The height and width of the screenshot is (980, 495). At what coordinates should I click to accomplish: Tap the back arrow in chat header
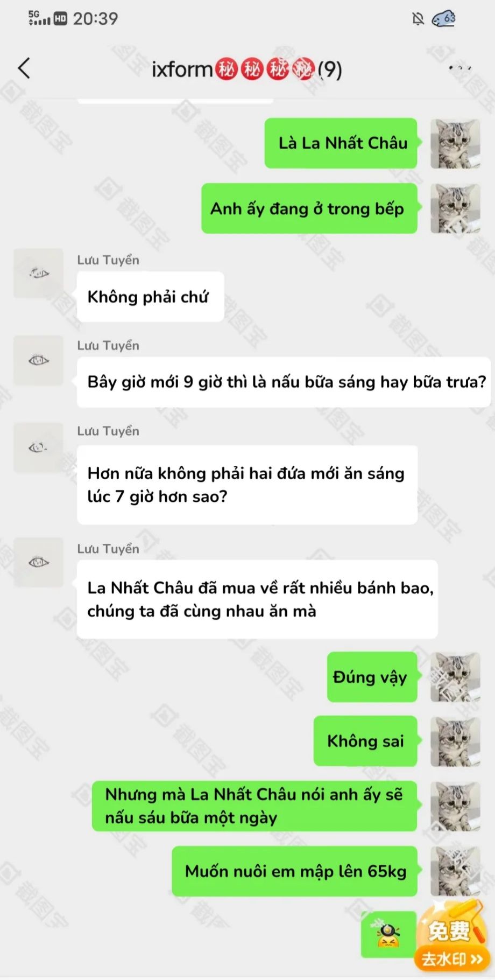pos(24,68)
